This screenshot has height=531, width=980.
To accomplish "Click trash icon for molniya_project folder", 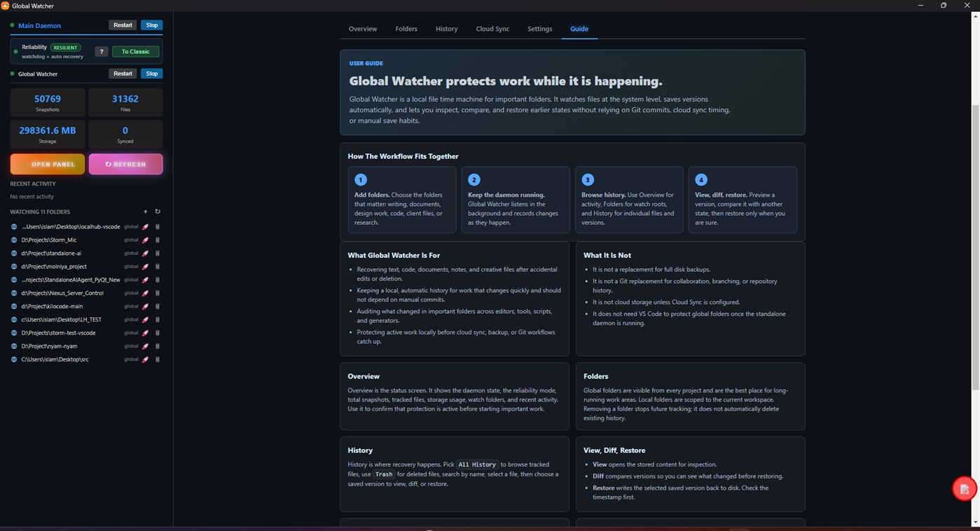I will tap(158, 267).
